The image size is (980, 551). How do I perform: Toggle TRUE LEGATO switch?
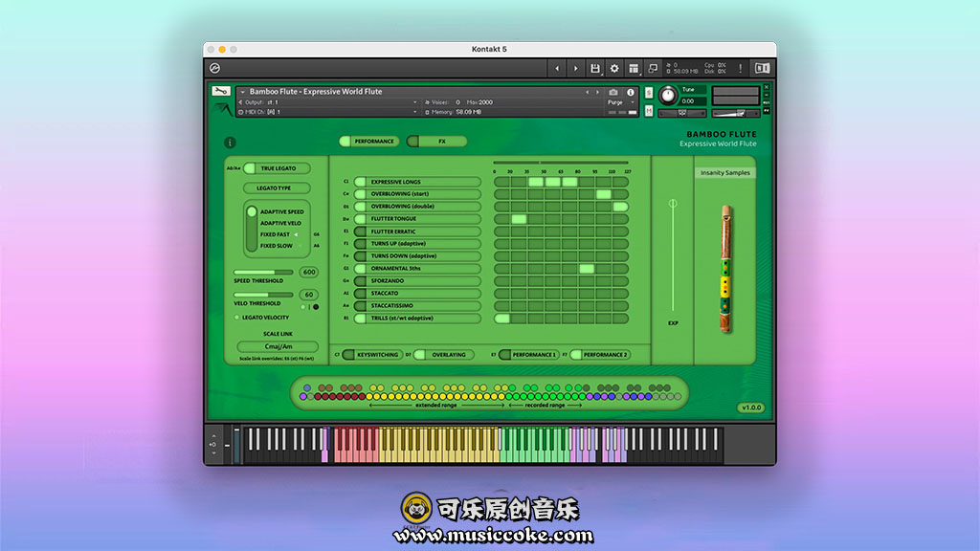[x=278, y=168]
